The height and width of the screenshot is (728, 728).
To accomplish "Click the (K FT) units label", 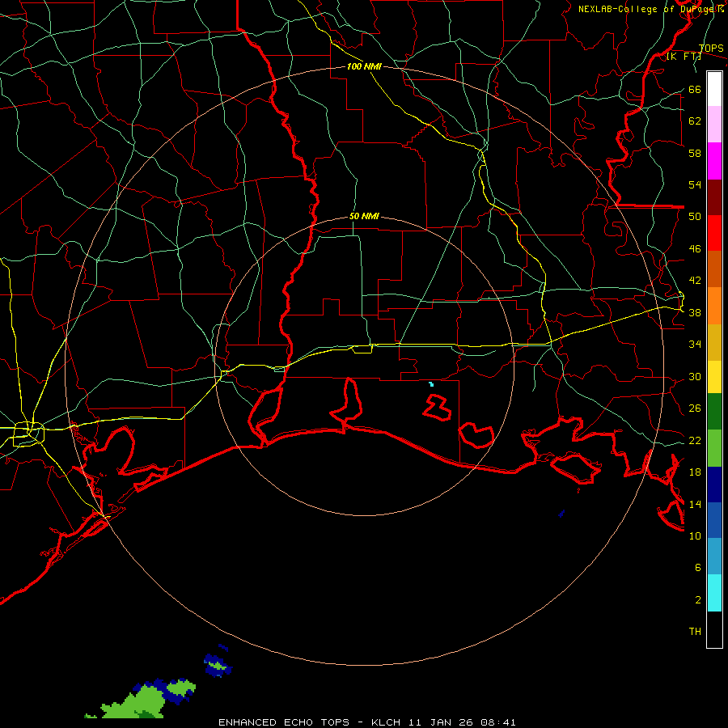I will click(684, 56).
